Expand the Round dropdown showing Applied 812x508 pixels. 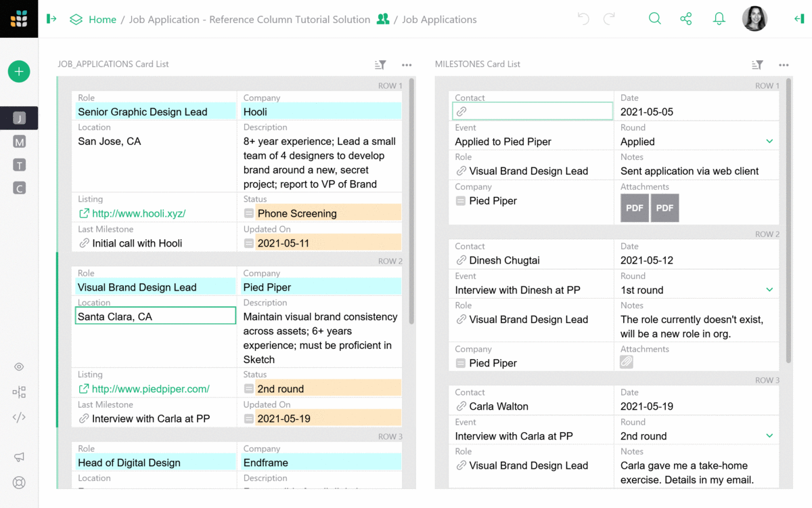click(x=769, y=142)
